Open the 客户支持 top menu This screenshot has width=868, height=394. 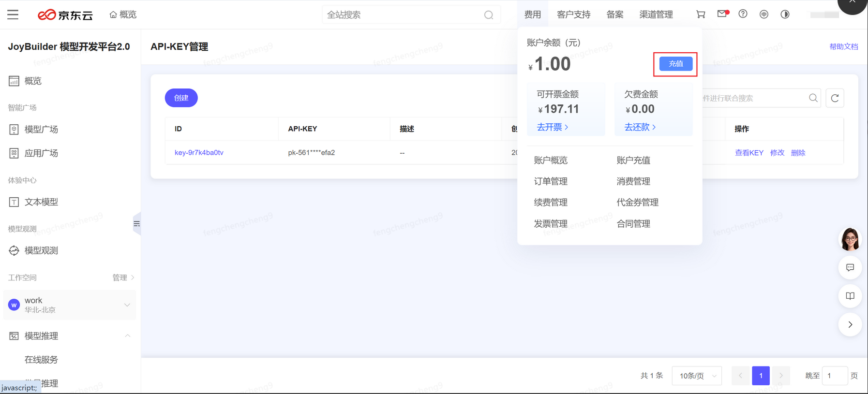click(x=573, y=15)
